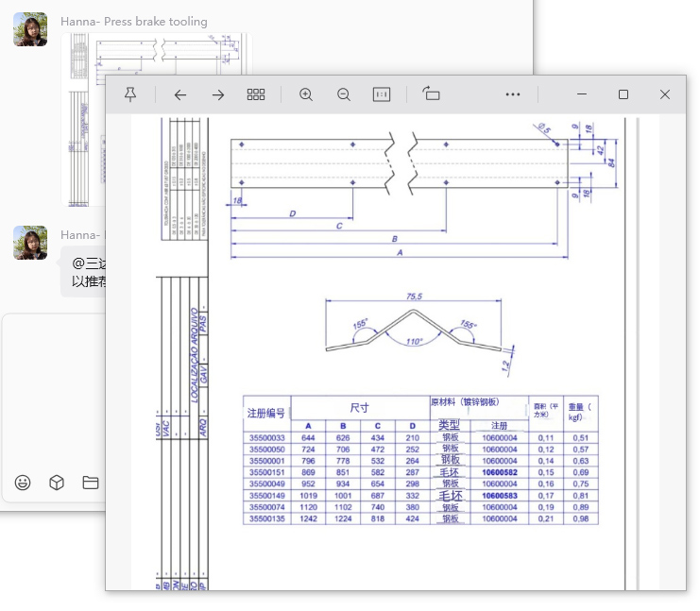Viewport: 700px width, 611px height.
Task: Click sender name Hanna- Press brake tooling
Action: [x=133, y=21]
